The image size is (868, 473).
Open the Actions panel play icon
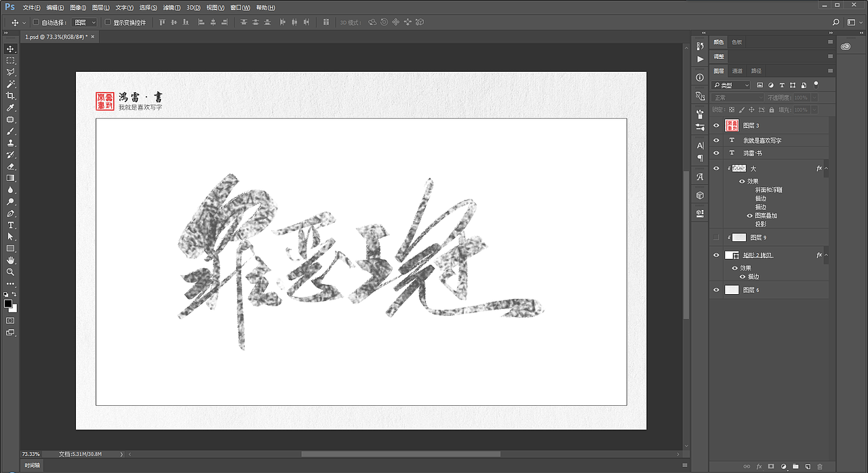(700, 59)
